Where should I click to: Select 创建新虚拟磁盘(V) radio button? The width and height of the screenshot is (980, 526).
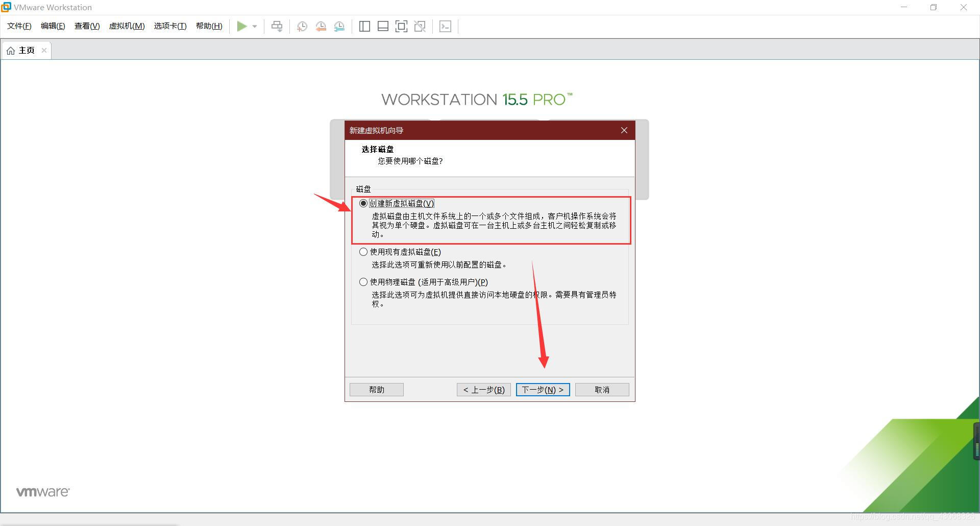point(363,203)
